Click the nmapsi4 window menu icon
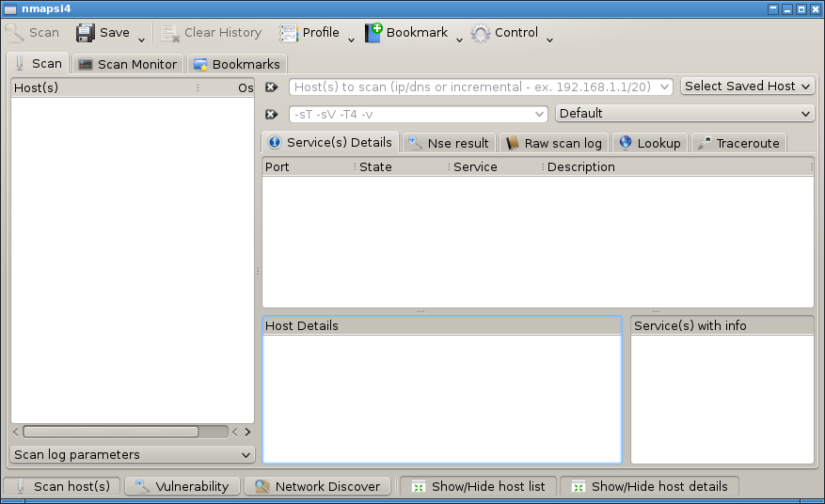The width and height of the screenshot is (825, 504). pyautogui.click(x=10, y=9)
